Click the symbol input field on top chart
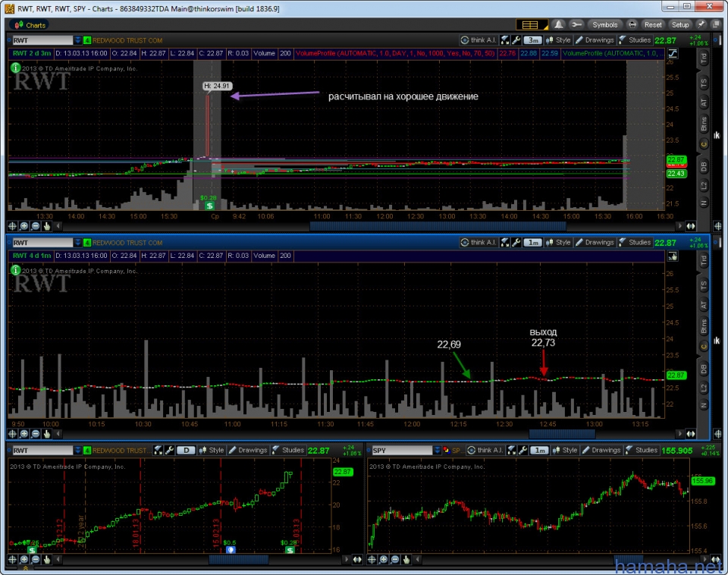This screenshot has width=728, height=575. (x=42, y=40)
